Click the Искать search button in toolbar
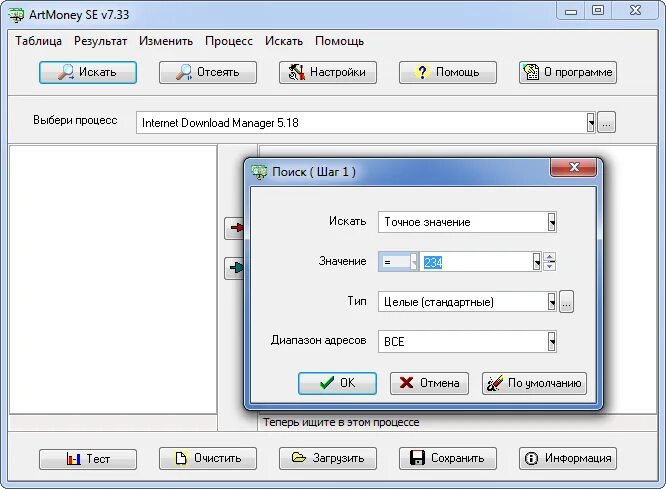The height and width of the screenshot is (489, 666). [88, 72]
